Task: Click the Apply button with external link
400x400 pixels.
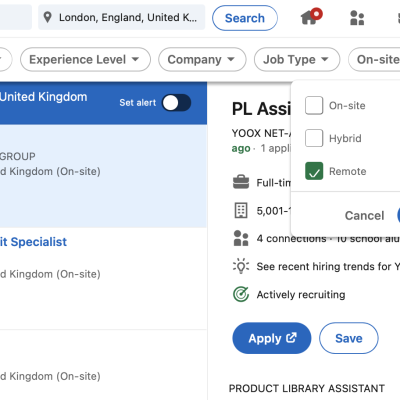Action: pos(272,338)
